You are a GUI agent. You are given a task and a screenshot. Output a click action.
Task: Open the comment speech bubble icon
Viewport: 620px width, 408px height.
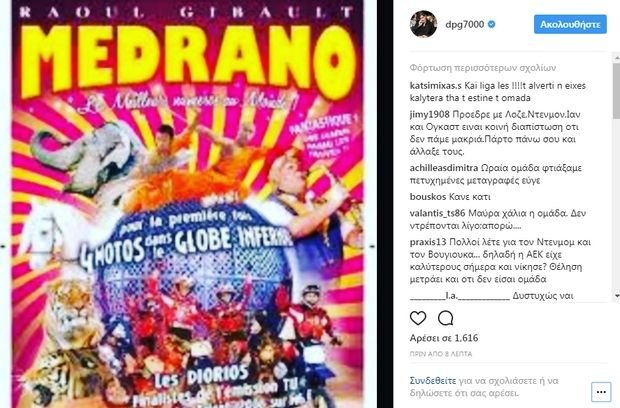446,318
